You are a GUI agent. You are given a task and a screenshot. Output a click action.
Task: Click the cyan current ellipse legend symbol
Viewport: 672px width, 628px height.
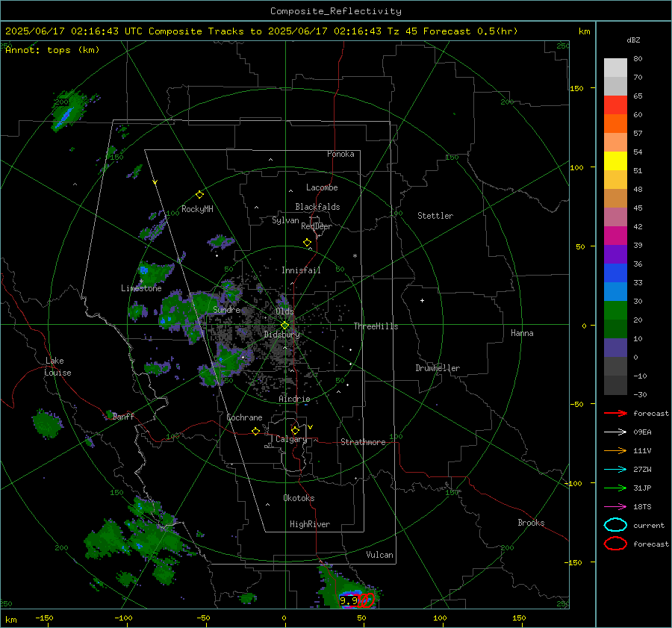click(x=615, y=525)
